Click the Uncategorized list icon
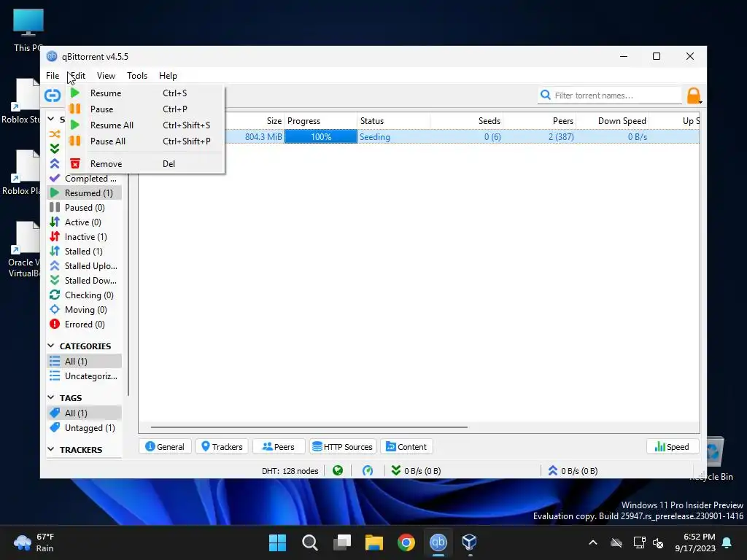The image size is (747, 560). 55,376
